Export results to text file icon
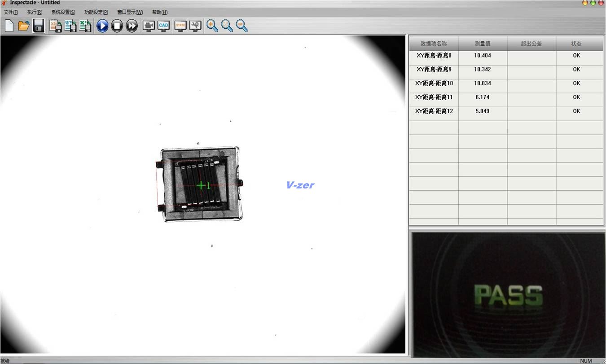 point(56,26)
